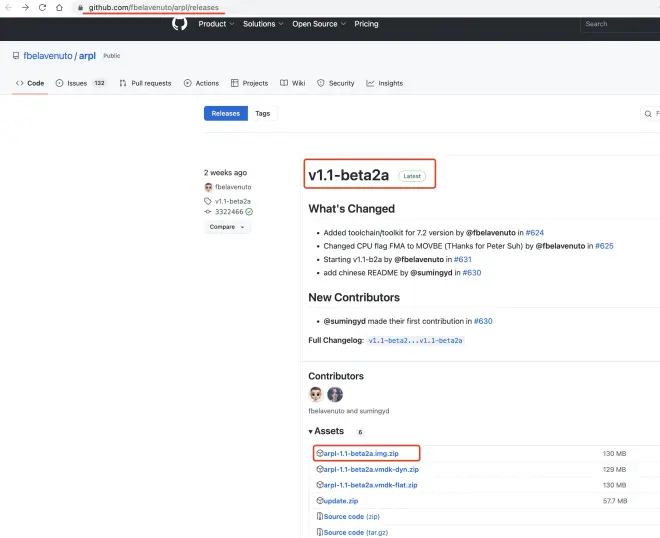This screenshot has width=660, height=538.
Task: Click the browser URL address field
Action: click(x=154, y=8)
